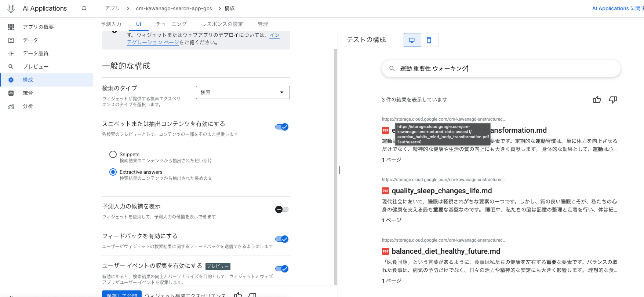Open アプリの概要 dashboard icon
The image size is (644, 297).
point(11,27)
